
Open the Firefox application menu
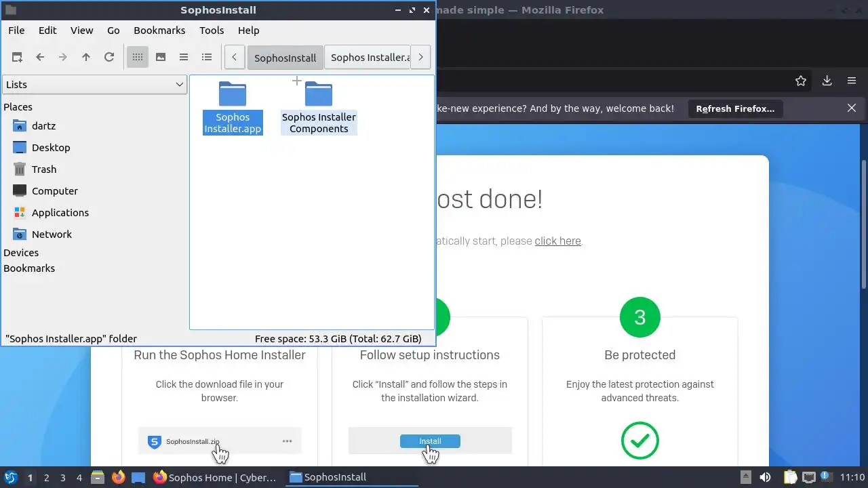852,81
